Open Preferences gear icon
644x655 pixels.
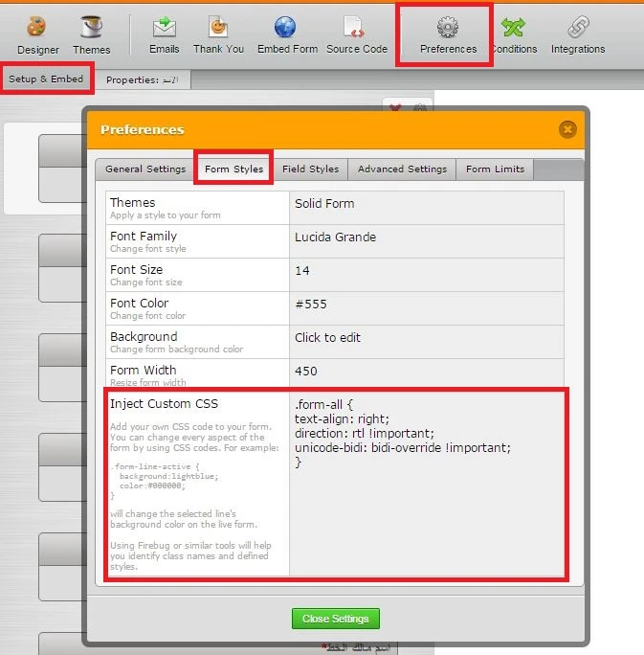pyautogui.click(x=447, y=29)
